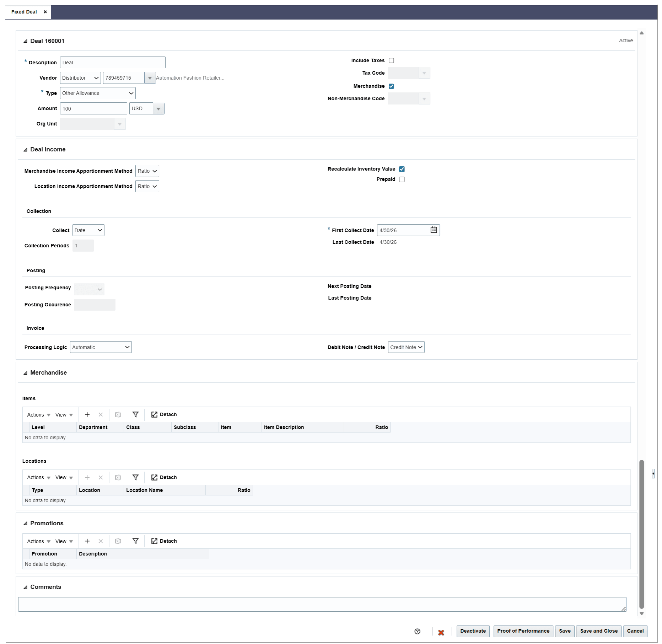The image size is (662, 644).
Task: Uncheck the Merchandise checkbox
Action: pyautogui.click(x=391, y=86)
